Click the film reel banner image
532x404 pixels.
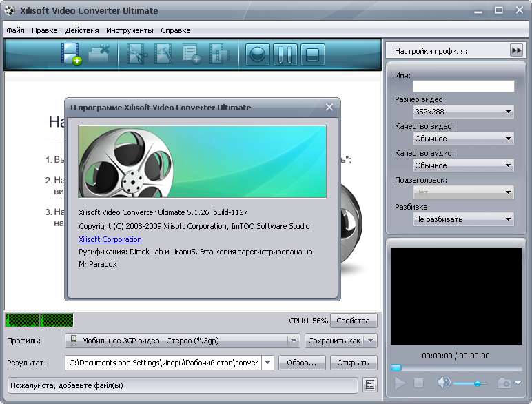pos(203,161)
